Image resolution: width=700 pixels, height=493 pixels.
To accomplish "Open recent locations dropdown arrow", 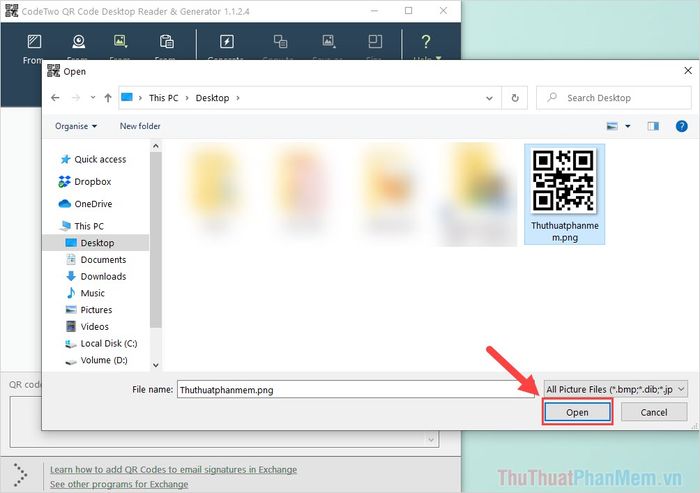I will 92,97.
